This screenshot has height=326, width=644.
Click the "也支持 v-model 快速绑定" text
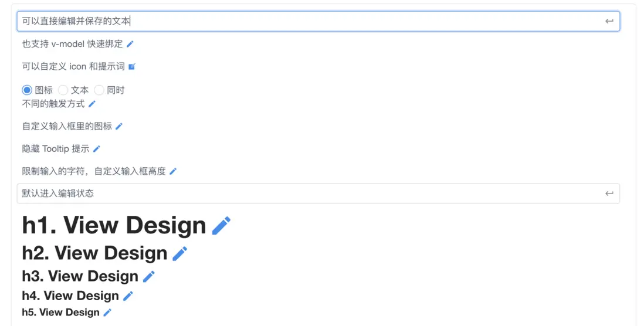[x=73, y=44]
